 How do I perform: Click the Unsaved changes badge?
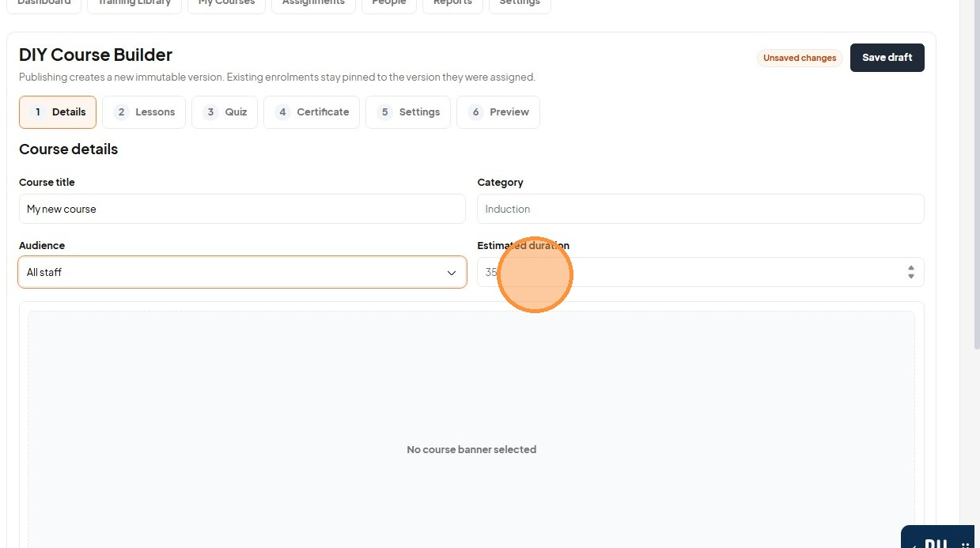click(x=800, y=58)
